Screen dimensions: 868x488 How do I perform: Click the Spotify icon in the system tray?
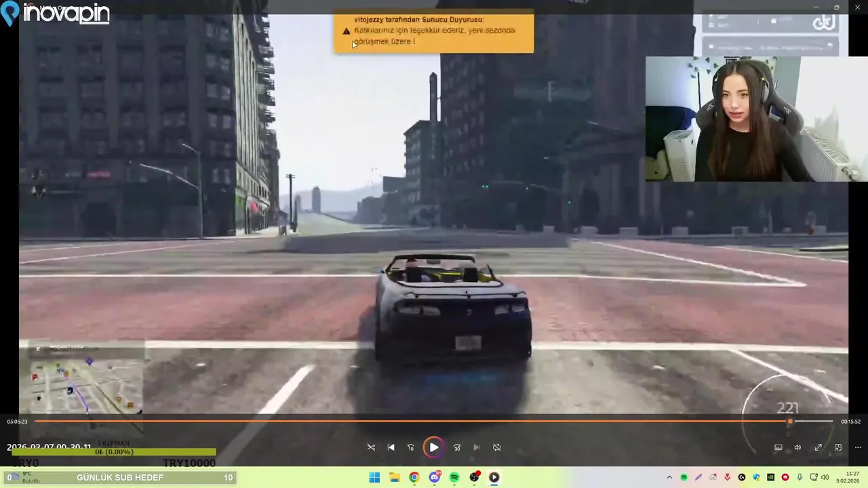pyautogui.click(x=684, y=477)
